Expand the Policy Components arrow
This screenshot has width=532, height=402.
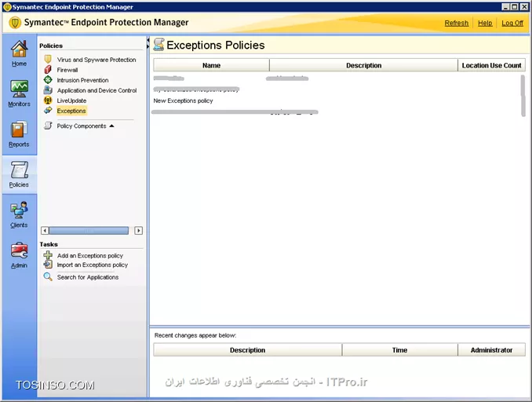[x=112, y=126]
